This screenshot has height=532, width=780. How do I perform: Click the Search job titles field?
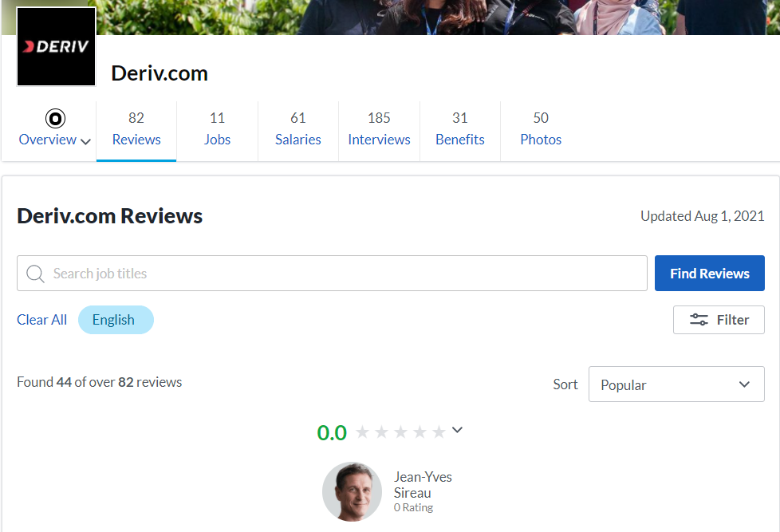pyautogui.click(x=332, y=274)
